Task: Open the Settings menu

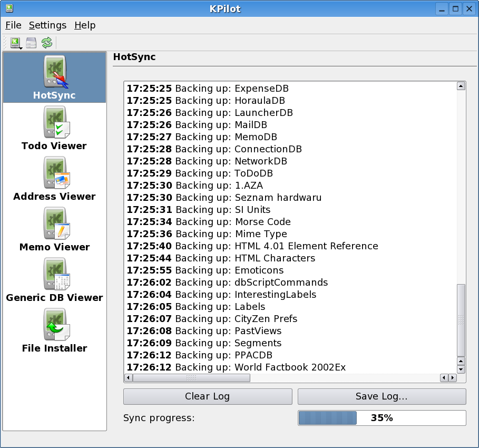Action: click(47, 25)
